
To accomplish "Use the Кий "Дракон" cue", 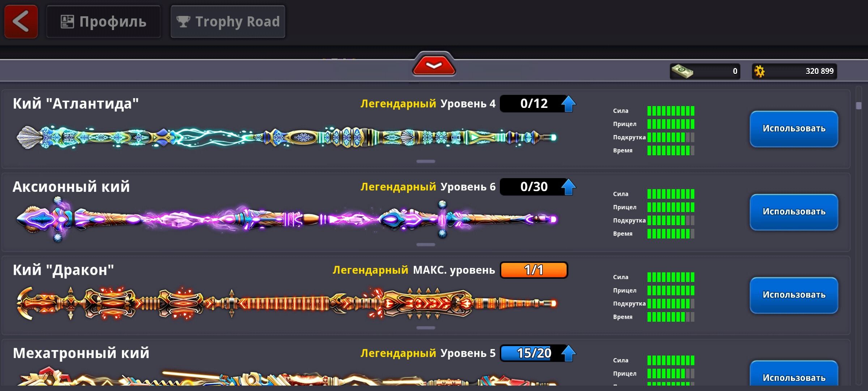I will (x=794, y=295).
